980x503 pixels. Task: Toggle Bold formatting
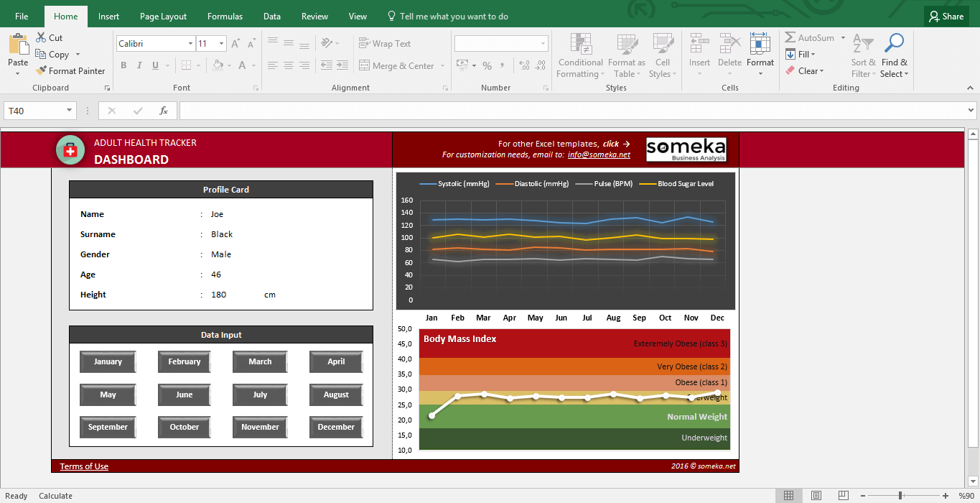pos(123,65)
